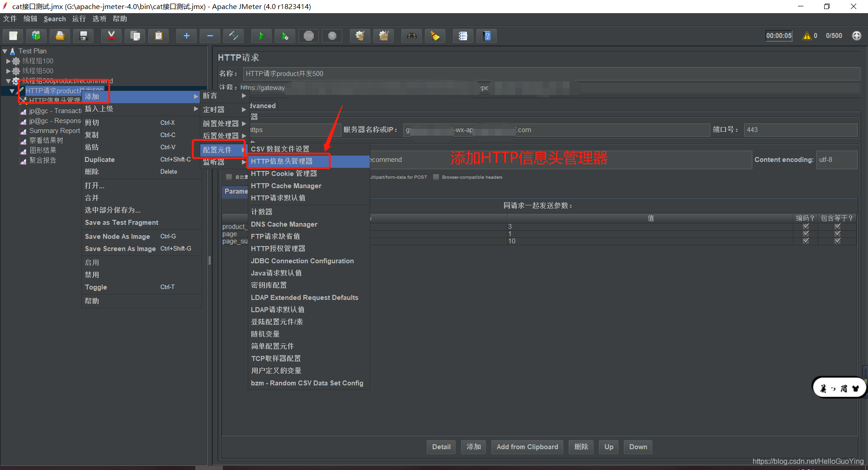Viewport: 868px width, 470px height.
Task: Open the 文件 menu in menu bar
Action: 10,19
